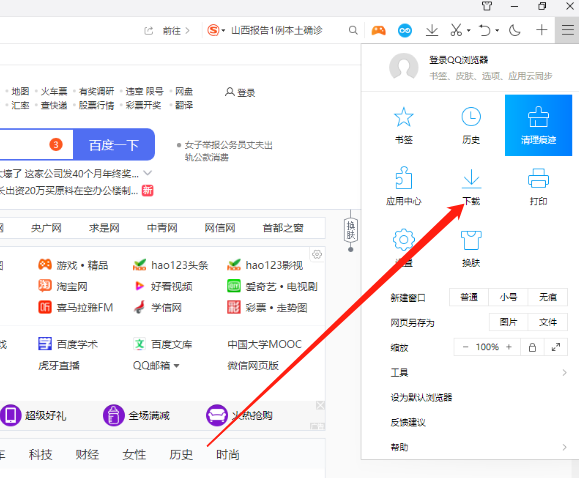
Task: Select 反馈建议 menu entry
Action: click(408, 422)
